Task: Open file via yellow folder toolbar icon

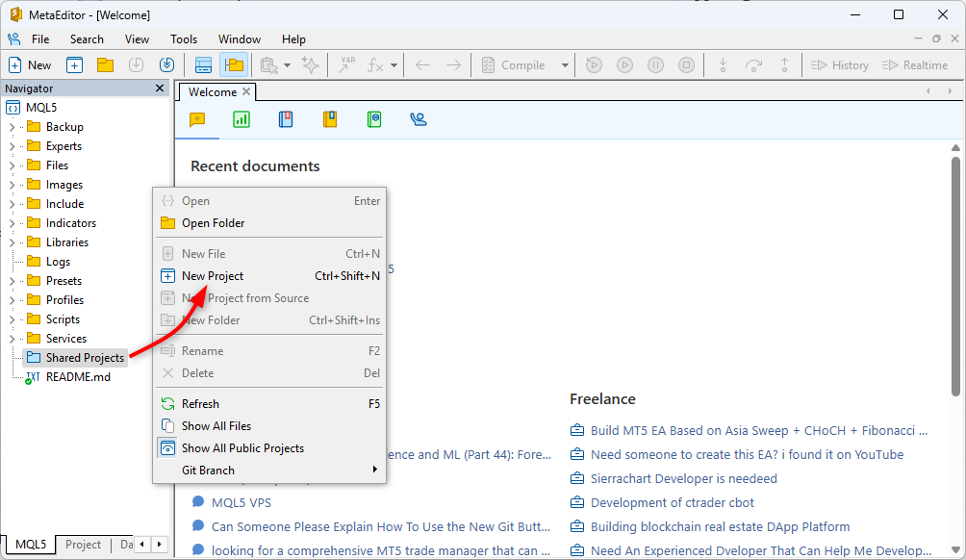Action: (x=105, y=65)
